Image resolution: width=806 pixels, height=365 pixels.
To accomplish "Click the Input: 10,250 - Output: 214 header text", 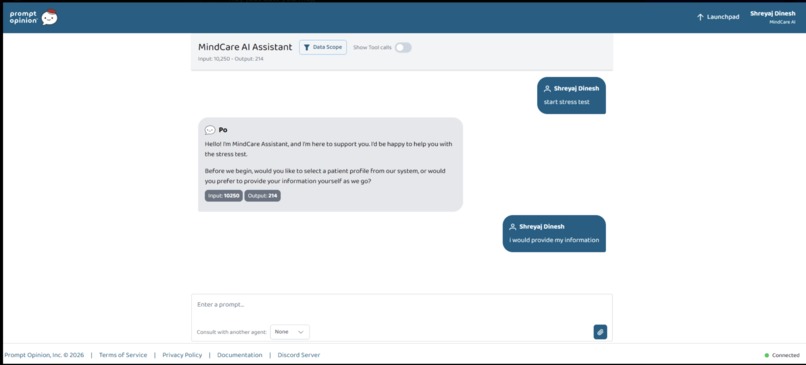I will coord(231,59).
